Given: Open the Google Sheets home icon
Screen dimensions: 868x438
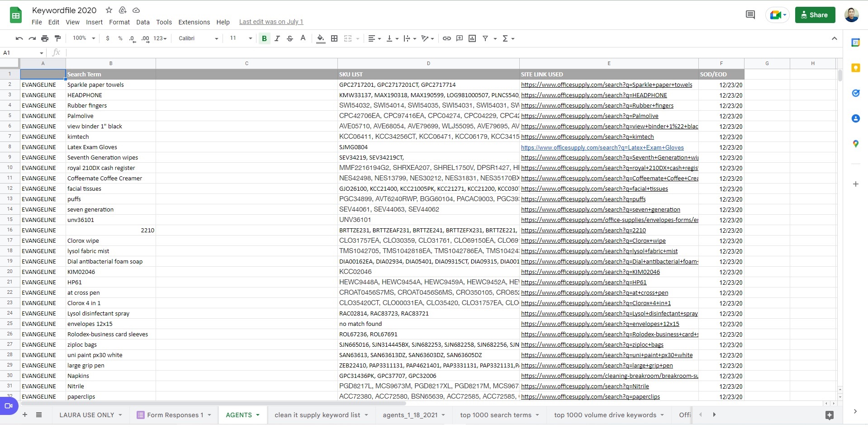Looking at the screenshot, I should [16, 15].
